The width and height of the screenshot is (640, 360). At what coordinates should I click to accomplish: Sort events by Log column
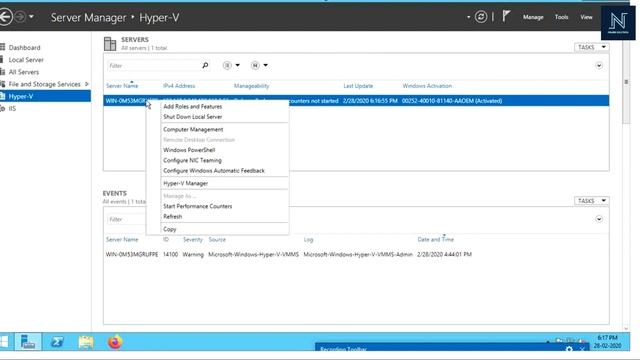[x=308, y=240]
